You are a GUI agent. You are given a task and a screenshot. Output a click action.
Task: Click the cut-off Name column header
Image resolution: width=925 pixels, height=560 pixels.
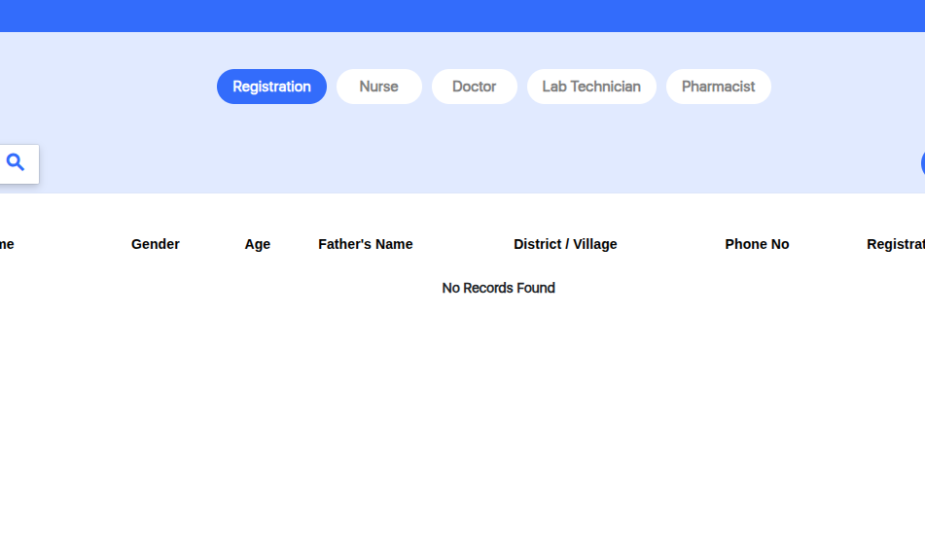coord(7,244)
